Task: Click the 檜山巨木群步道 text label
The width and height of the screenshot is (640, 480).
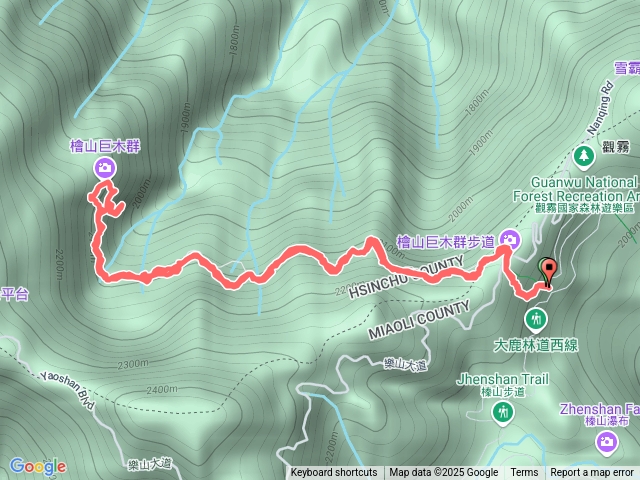Action: coord(446,242)
